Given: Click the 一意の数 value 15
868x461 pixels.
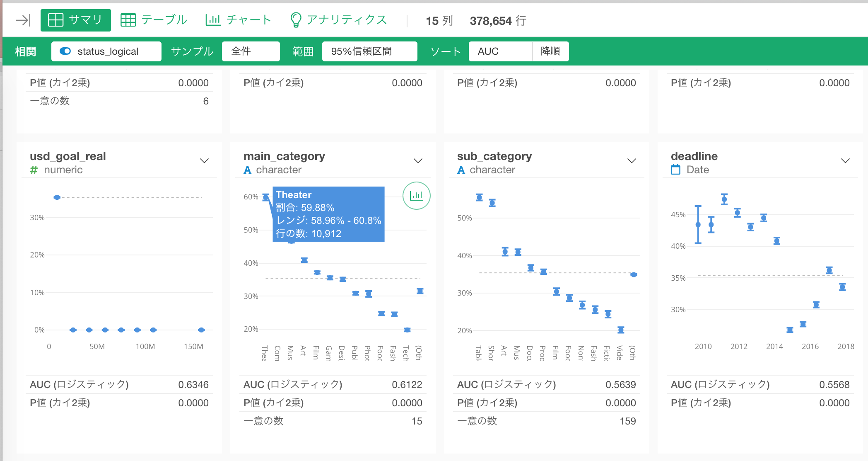Looking at the screenshot, I should [x=417, y=421].
